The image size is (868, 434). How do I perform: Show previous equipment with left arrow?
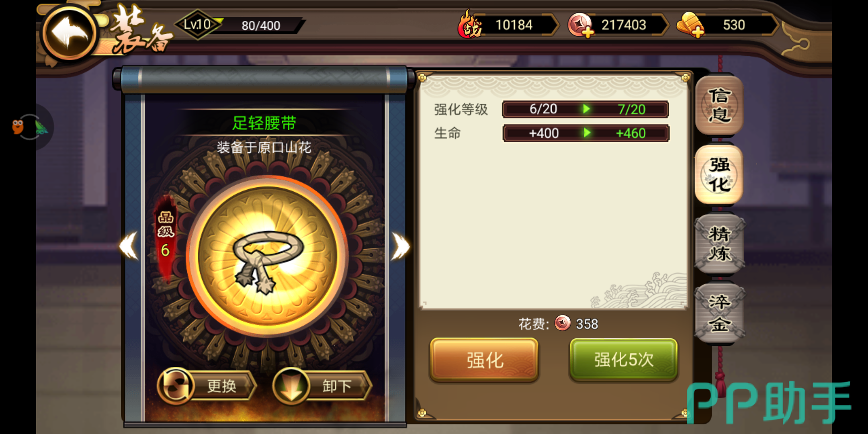coord(129,246)
